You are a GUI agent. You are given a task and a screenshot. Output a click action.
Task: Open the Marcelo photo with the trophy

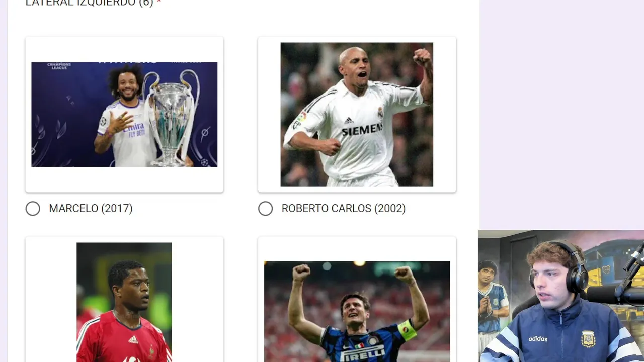[x=124, y=115]
